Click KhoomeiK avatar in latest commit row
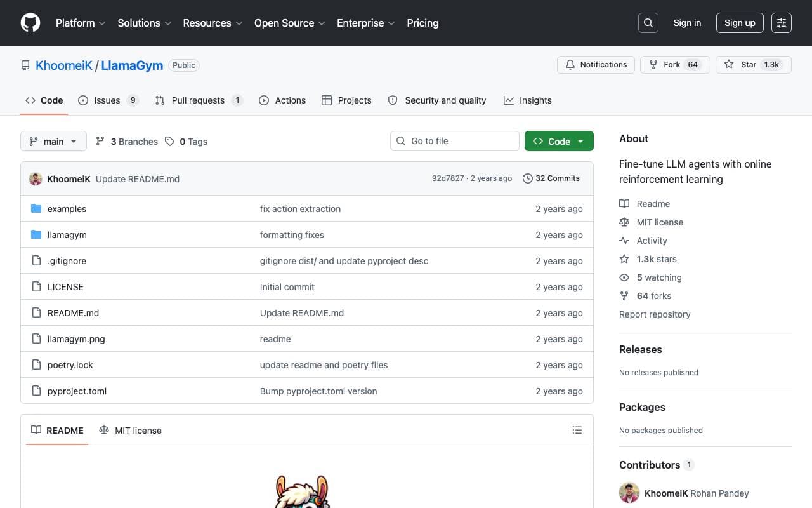This screenshot has width=812, height=508. (x=36, y=179)
